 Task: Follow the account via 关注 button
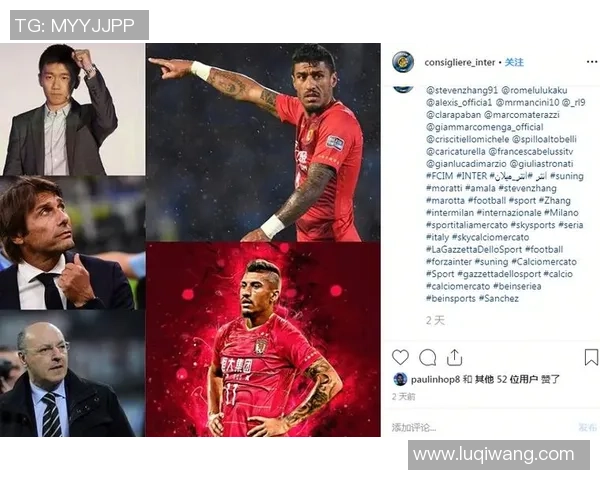tap(514, 62)
